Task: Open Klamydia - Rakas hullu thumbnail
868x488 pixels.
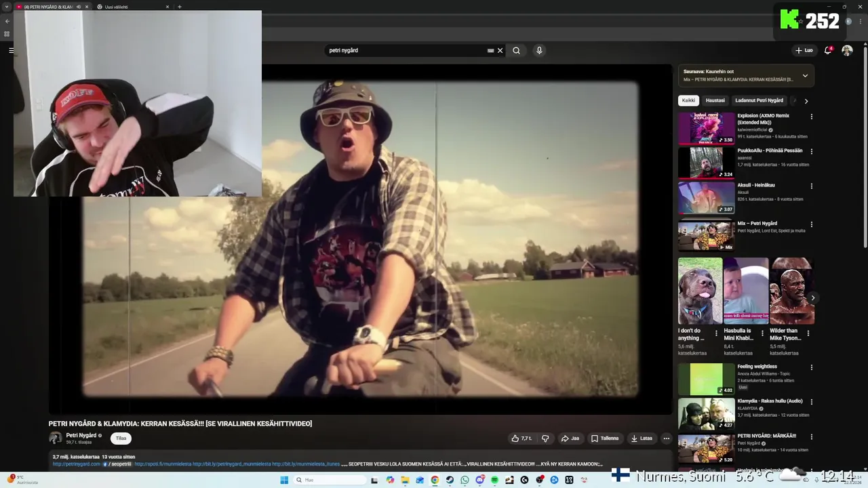Action: tap(706, 413)
